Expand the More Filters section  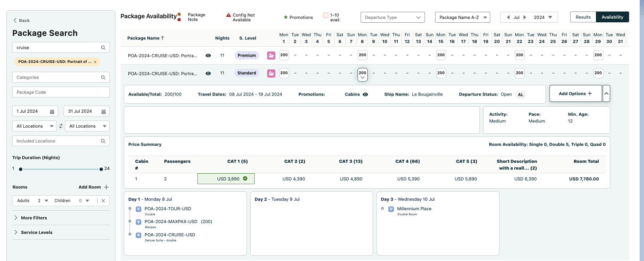(x=34, y=218)
